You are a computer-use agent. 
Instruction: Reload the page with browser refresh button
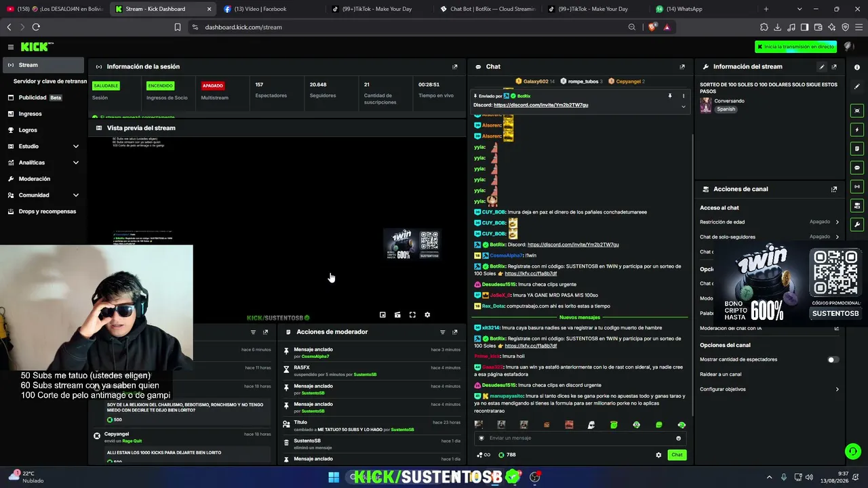(36, 27)
